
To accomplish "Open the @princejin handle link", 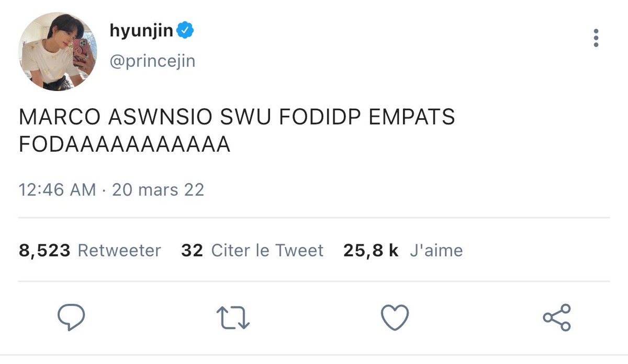I will pyautogui.click(x=152, y=62).
